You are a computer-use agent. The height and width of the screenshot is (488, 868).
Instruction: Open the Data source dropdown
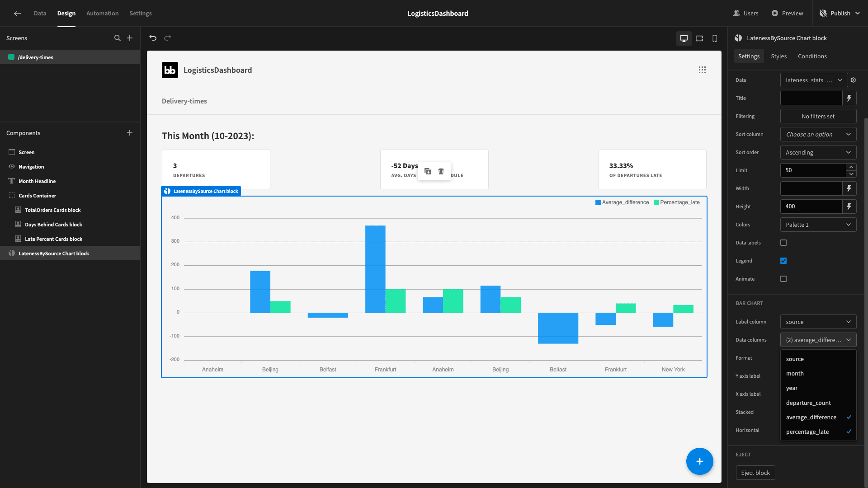click(x=814, y=80)
